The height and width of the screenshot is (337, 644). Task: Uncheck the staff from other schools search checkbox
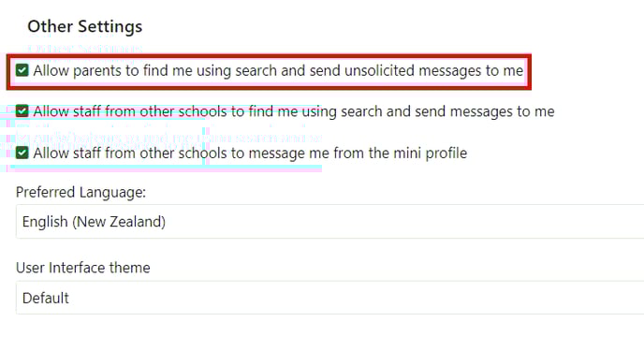22,111
